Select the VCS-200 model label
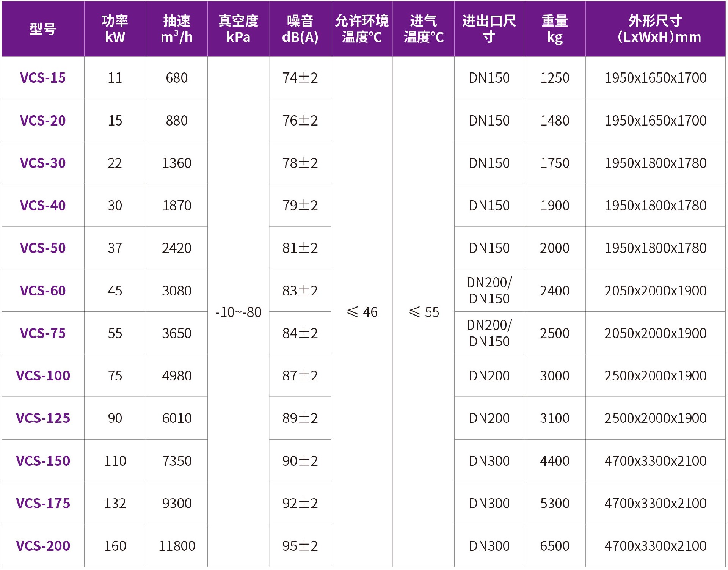This screenshot has width=728, height=570. (43, 546)
